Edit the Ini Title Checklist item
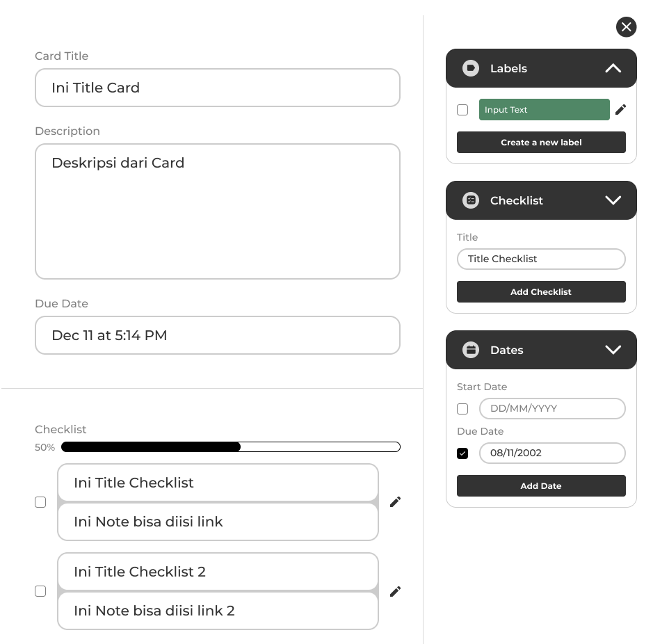Screen dimensions: 669x644 (395, 502)
